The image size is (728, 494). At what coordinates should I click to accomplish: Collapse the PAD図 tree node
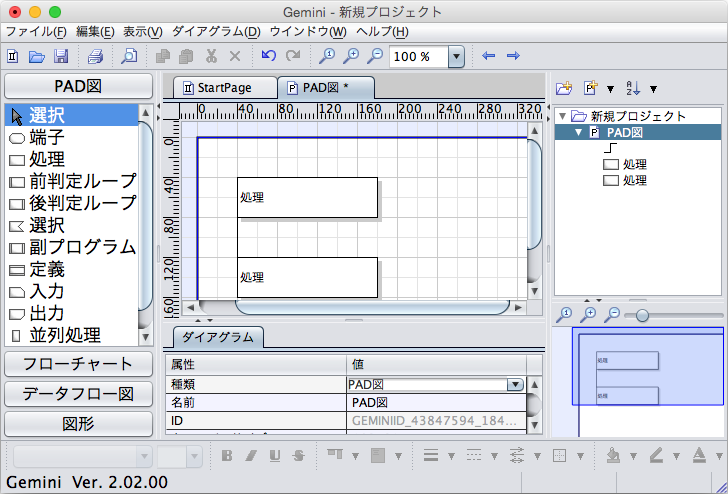click(578, 132)
